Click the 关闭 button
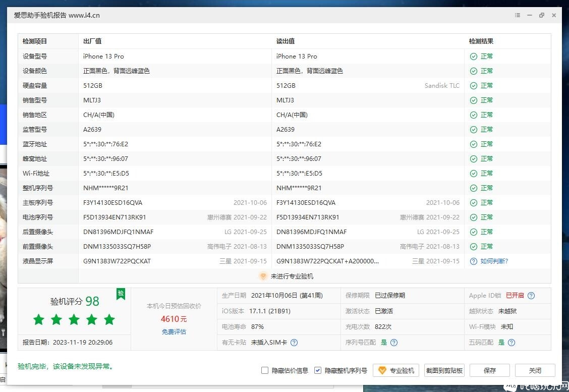569x392 pixels. (535, 370)
